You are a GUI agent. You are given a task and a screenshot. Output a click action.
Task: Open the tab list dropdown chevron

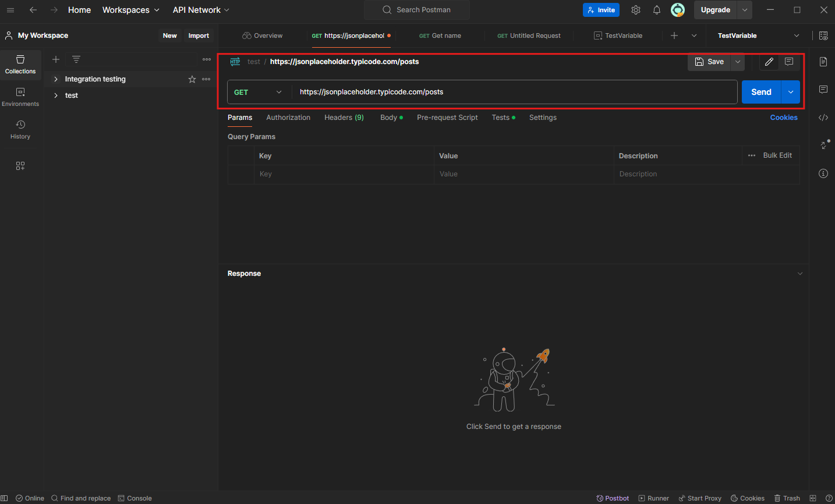[x=694, y=36]
